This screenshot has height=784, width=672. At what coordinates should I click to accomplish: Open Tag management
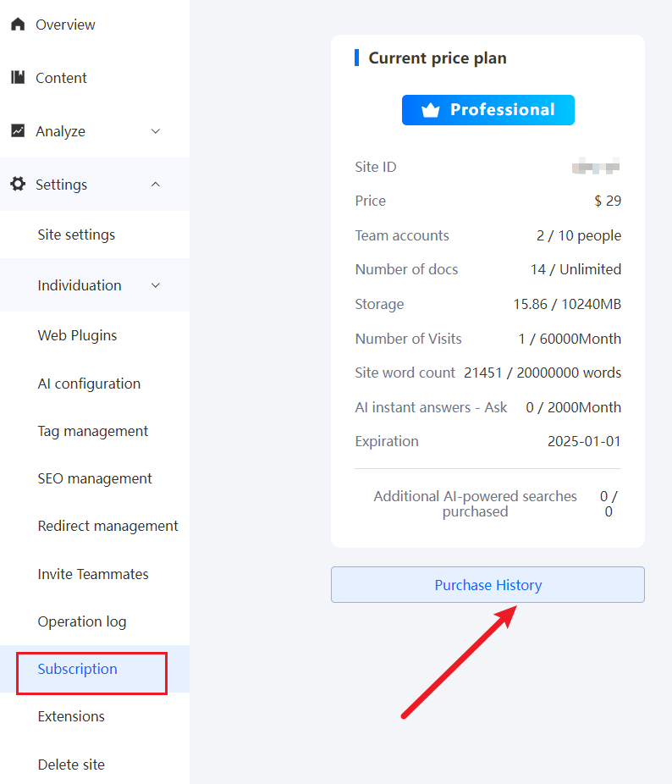[x=93, y=431]
